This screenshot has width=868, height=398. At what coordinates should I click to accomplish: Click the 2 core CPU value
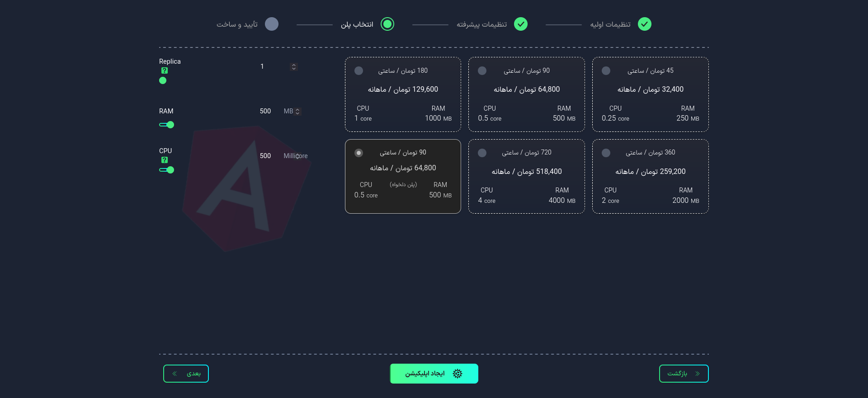[x=610, y=200]
